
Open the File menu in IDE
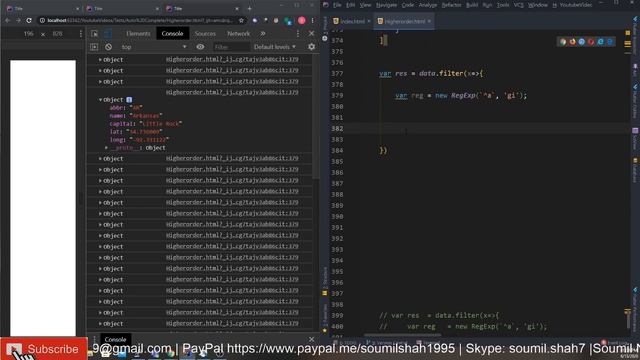tap(337, 5)
